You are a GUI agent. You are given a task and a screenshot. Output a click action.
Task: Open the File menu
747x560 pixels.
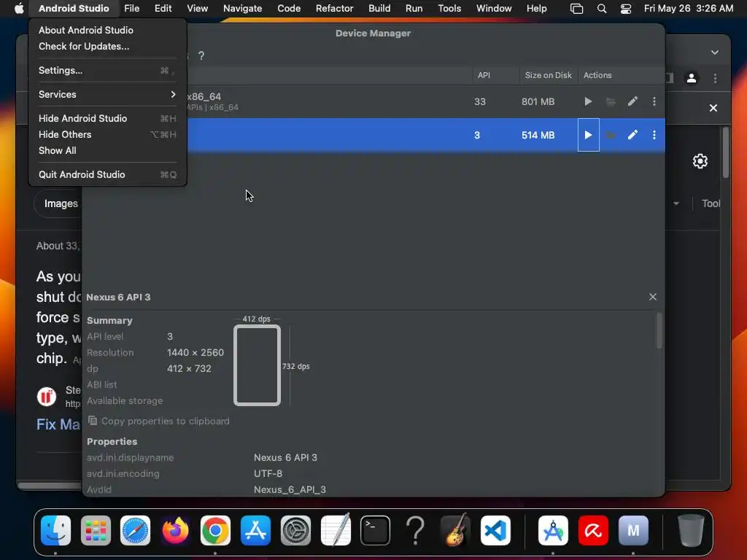[131, 8]
